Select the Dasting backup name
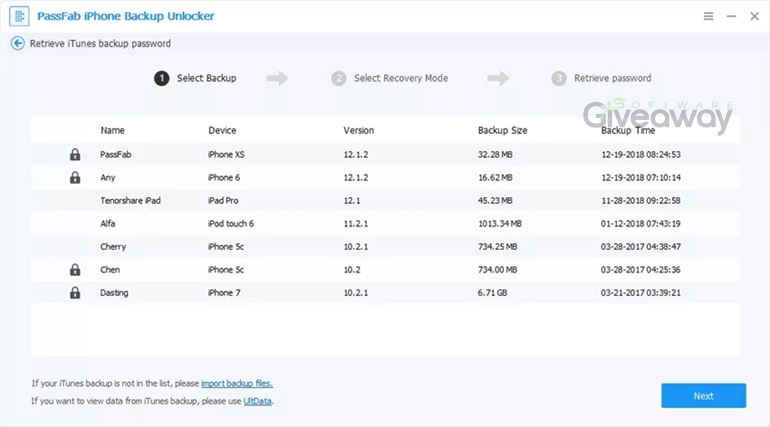 click(x=114, y=293)
